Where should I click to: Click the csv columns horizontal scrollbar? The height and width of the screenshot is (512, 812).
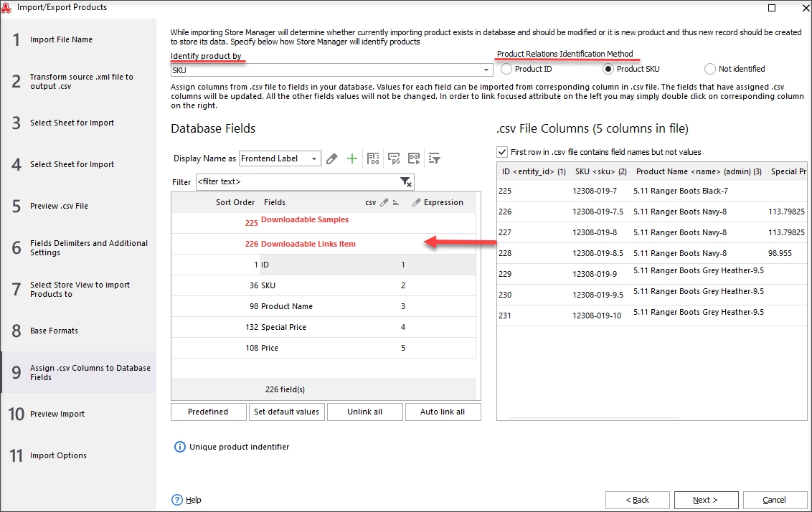(x=593, y=418)
